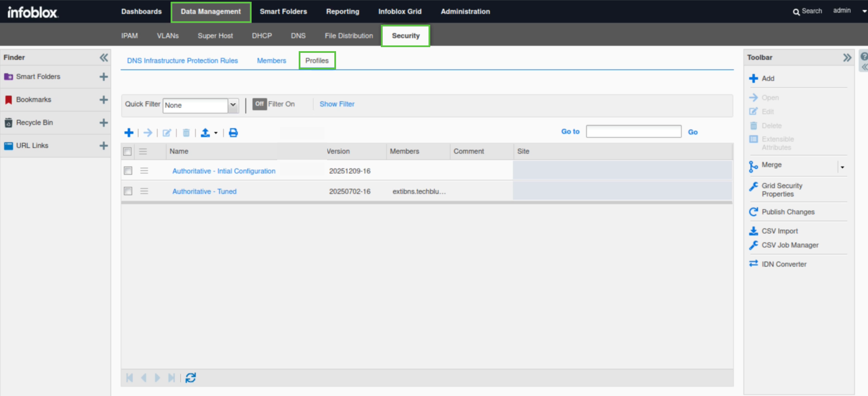Sort by the Name column header

179,151
